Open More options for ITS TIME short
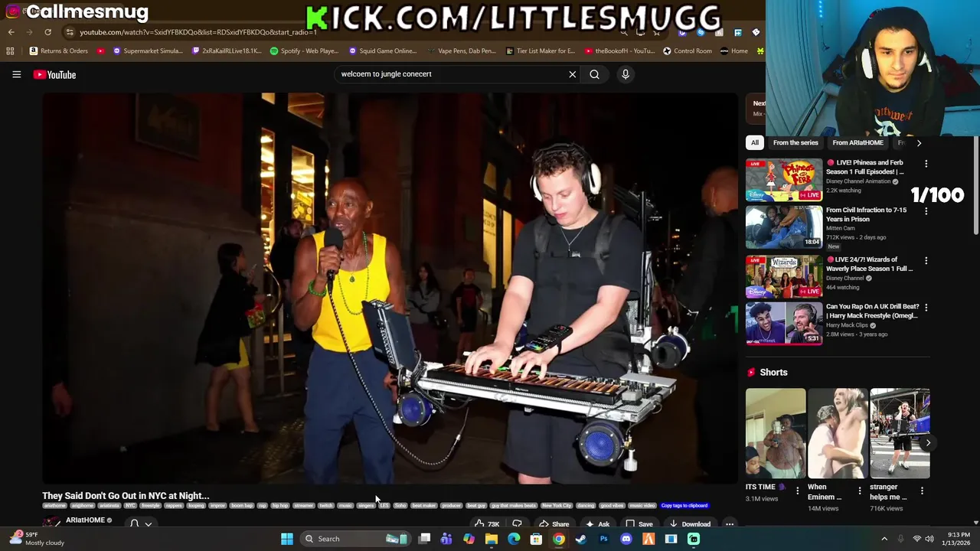980x551 pixels. tap(797, 491)
